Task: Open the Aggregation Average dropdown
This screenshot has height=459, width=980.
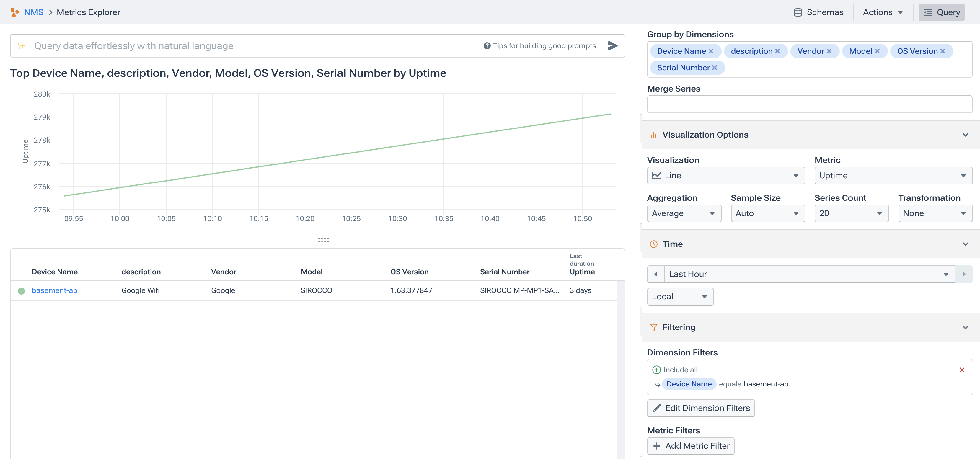Action: (684, 213)
